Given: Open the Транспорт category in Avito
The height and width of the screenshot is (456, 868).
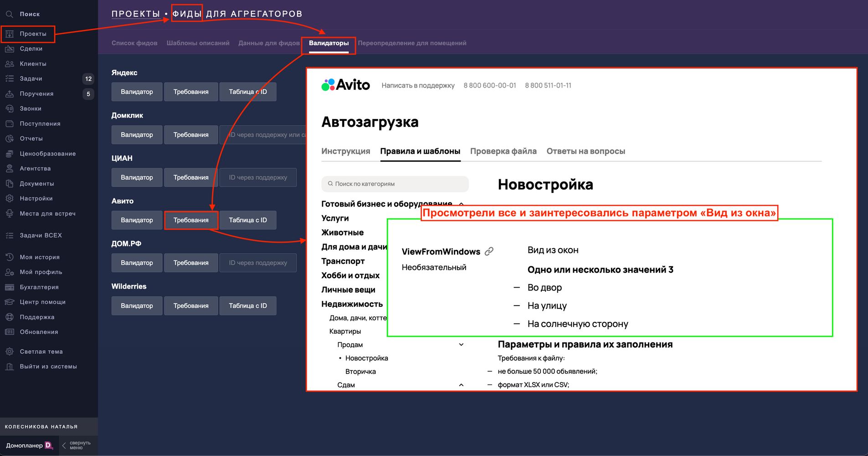Looking at the screenshot, I should 343,261.
